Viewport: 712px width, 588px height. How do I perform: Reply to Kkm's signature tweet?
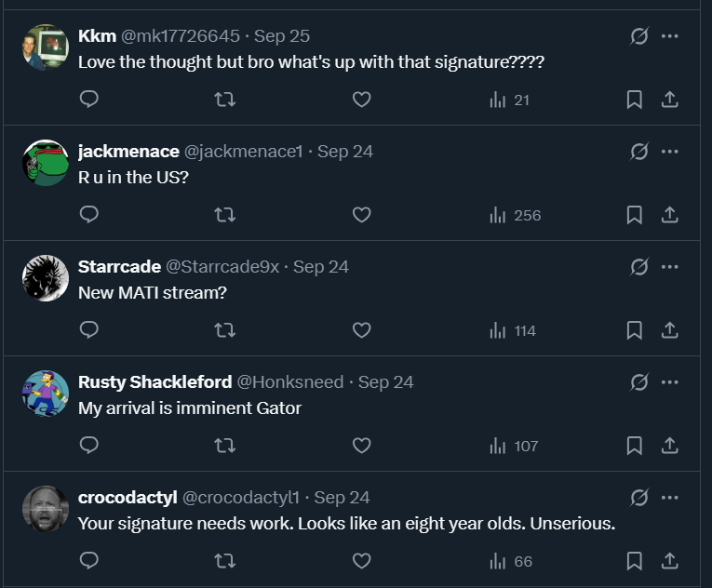pos(89,100)
